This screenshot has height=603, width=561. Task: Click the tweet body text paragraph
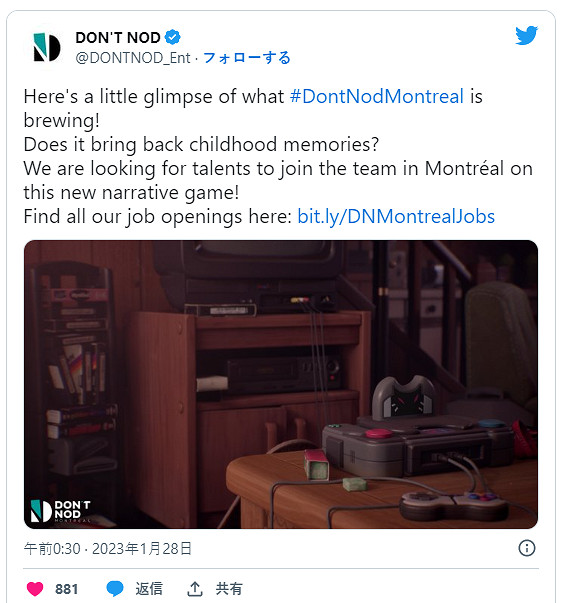click(x=278, y=156)
